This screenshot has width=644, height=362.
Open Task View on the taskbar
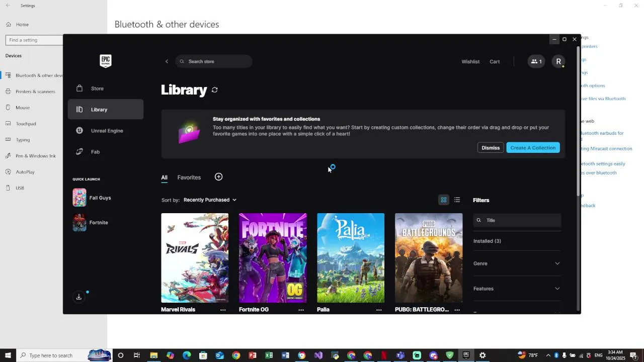137,355
